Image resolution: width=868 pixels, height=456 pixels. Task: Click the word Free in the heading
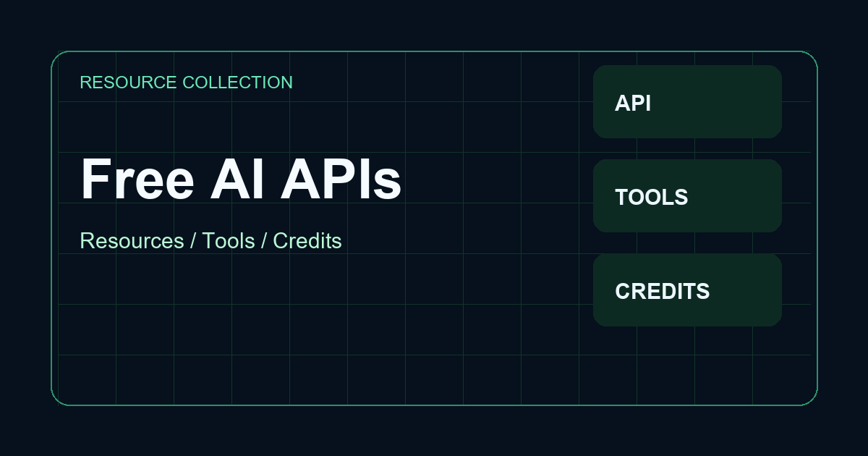[x=137, y=179]
